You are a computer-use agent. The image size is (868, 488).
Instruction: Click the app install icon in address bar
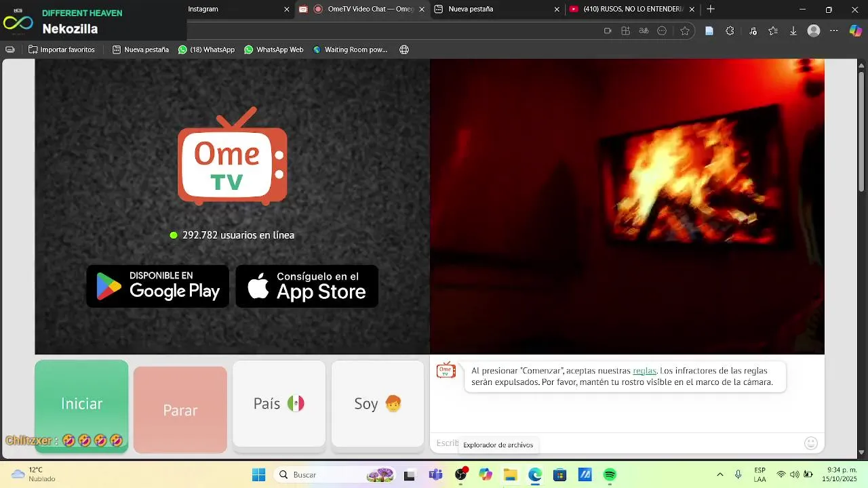pos(626,30)
